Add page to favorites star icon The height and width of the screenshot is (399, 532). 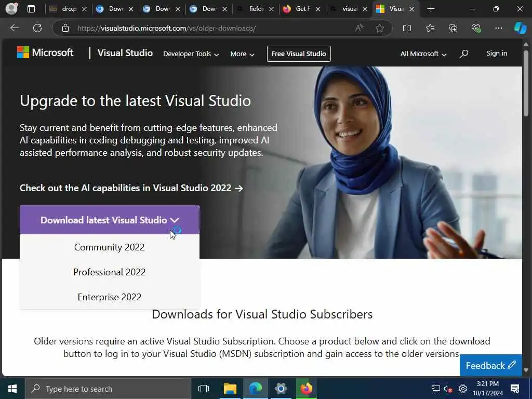[x=380, y=28]
